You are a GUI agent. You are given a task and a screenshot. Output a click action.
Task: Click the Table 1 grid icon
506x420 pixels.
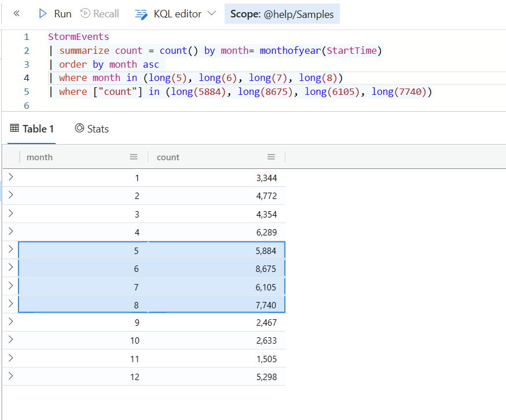coord(15,128)
